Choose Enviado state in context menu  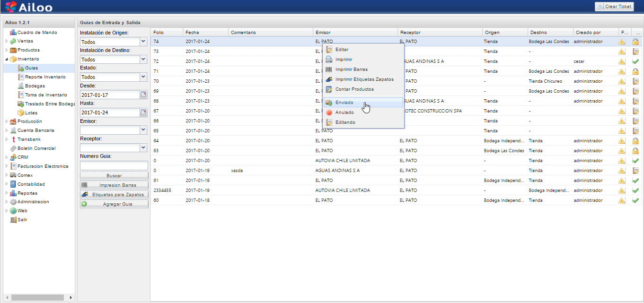click(x=363, y=103)
